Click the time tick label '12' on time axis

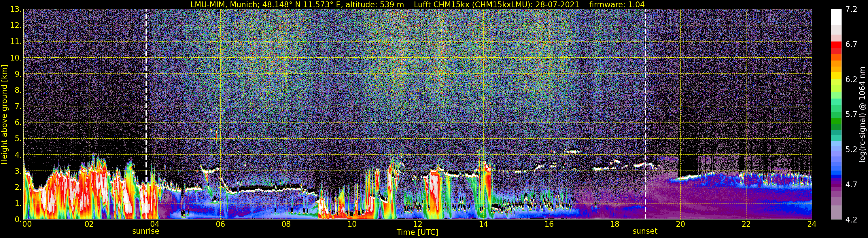pyautogui.click(x=417, y=224)
